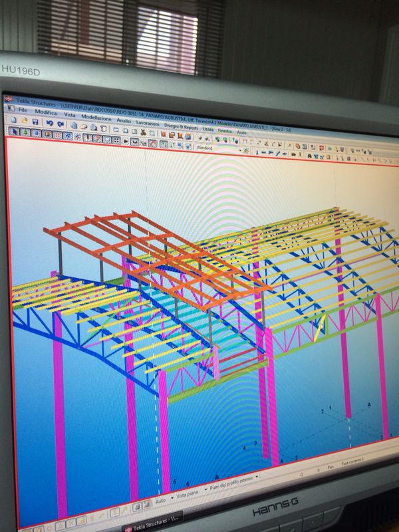Select the diagonal Create curved beam tool

pos(277,154)
